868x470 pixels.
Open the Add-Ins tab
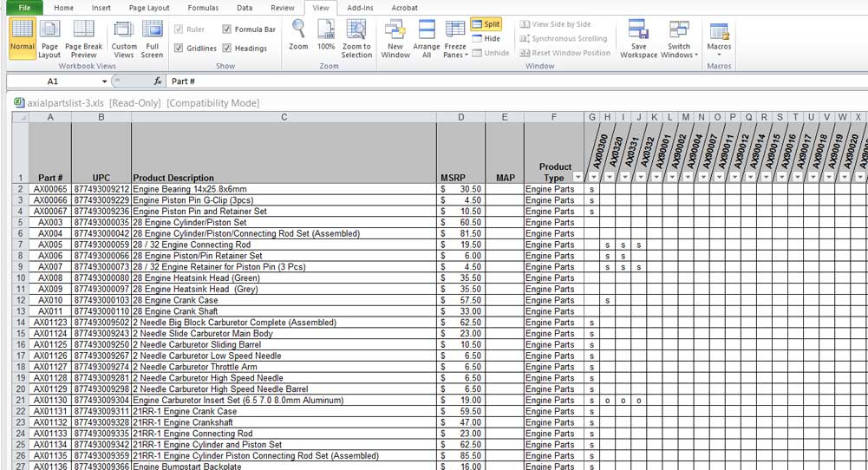tap(360, 8)
